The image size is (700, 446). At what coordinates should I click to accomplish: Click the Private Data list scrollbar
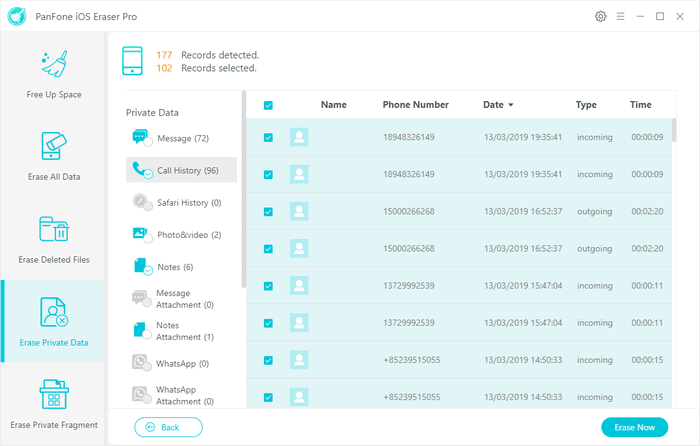(244, 189)
